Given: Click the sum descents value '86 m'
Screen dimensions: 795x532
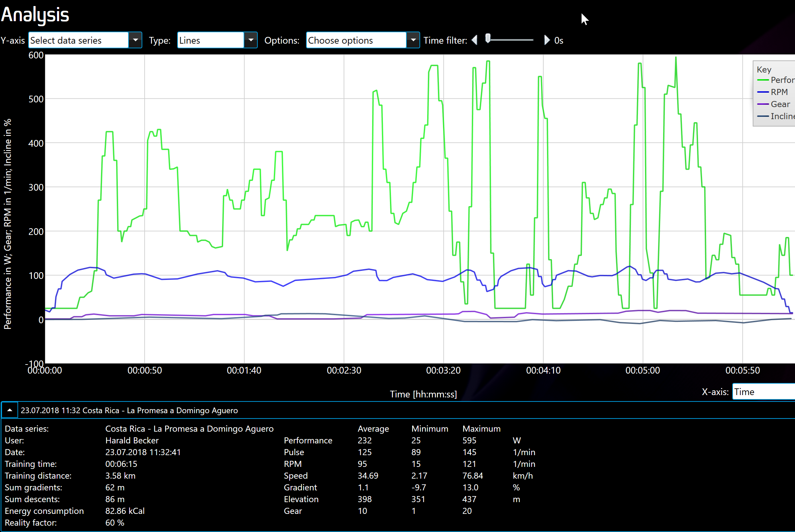Looking at the screenshot, I should [115, 499].
